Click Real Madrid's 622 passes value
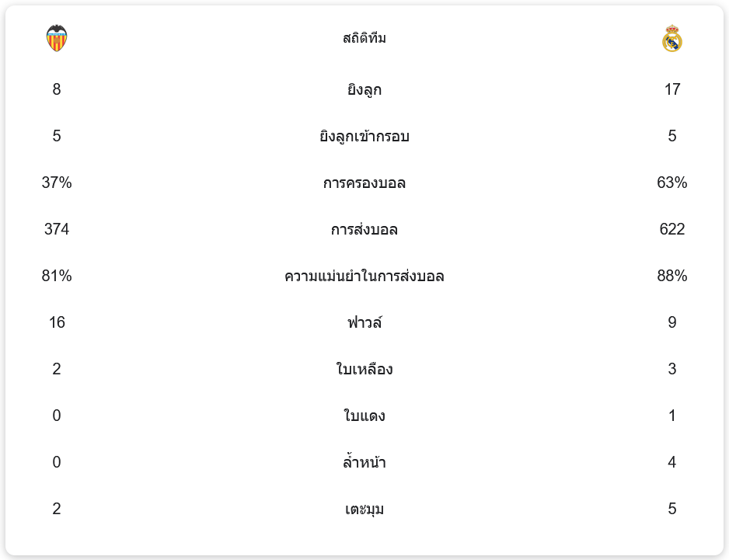The image size is (729, 560). [x=672, y=229]
